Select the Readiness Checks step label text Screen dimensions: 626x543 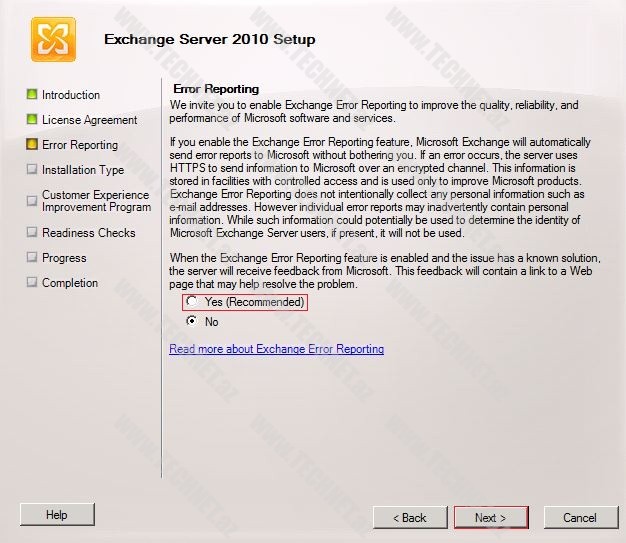coord(89,233)
